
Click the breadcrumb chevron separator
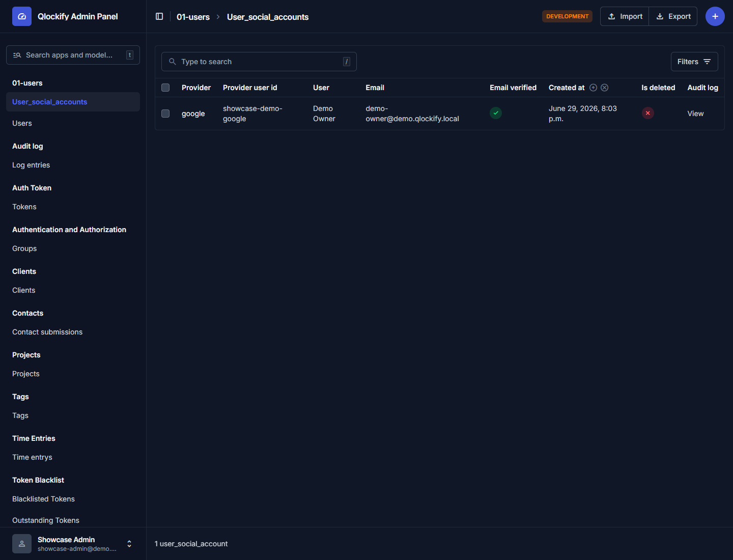218,17
